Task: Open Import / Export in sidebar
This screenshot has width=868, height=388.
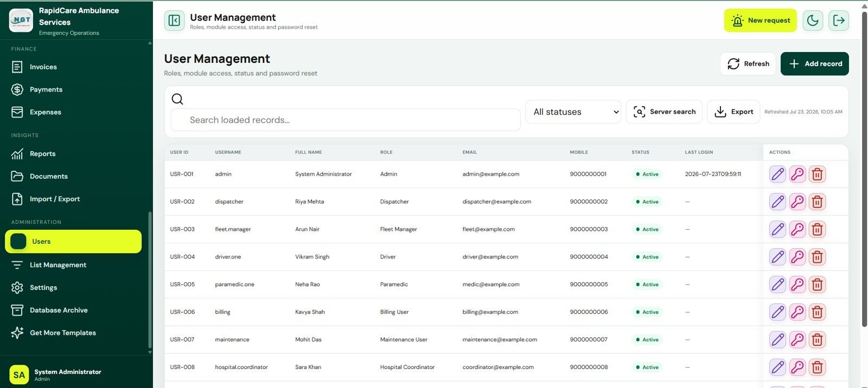Action: (73, 199)
